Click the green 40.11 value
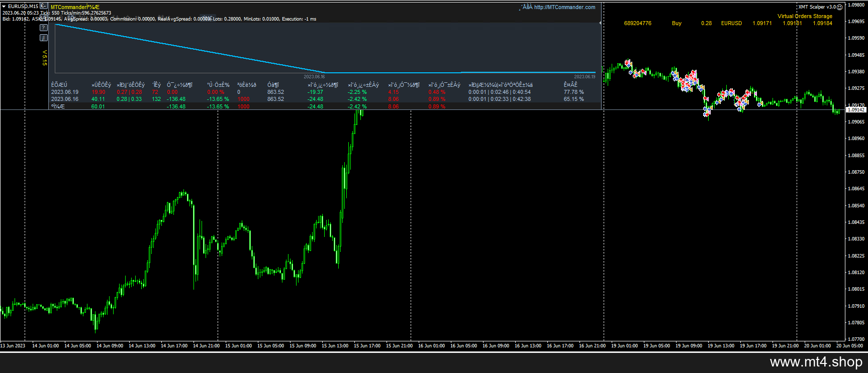The image size is (868, 373). (x=99, y=99)
